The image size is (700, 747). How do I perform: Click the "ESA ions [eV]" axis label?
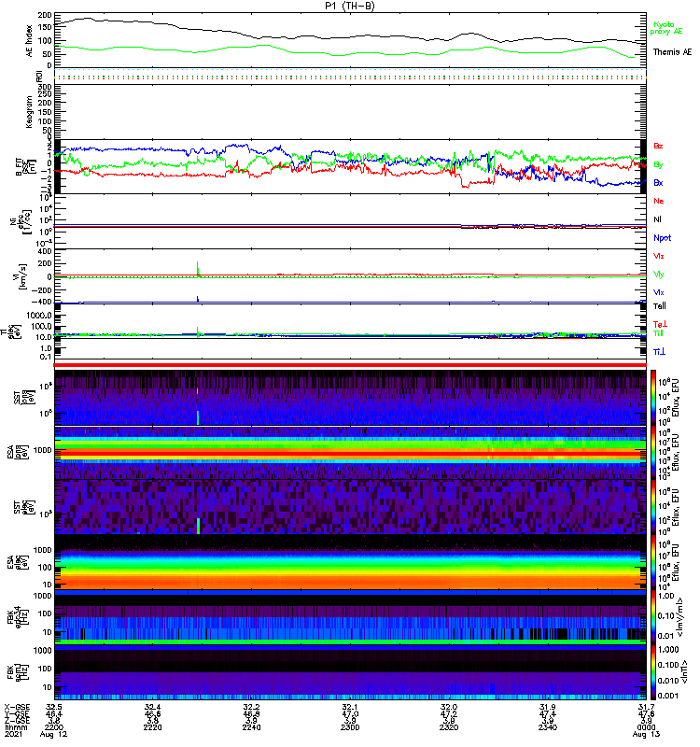[x=18, y=452]
